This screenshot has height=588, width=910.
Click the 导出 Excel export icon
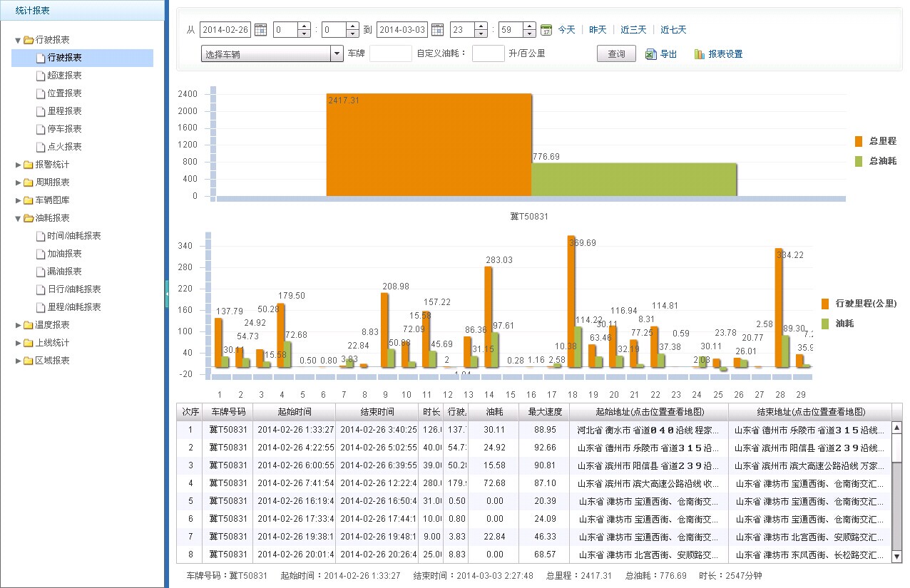click(650, 54)
